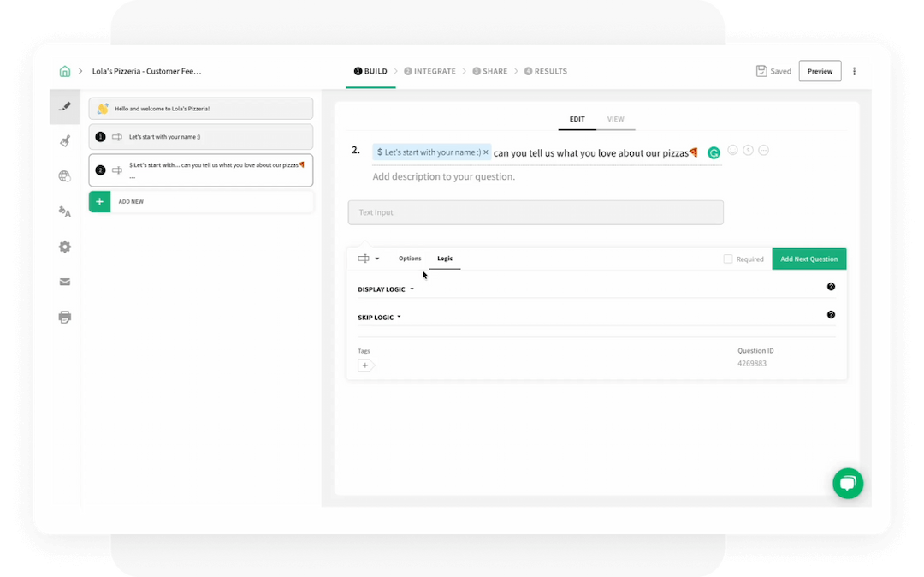Click the printer icon in sidebar
Screen dimensions: 924x577
coord(65,317)
